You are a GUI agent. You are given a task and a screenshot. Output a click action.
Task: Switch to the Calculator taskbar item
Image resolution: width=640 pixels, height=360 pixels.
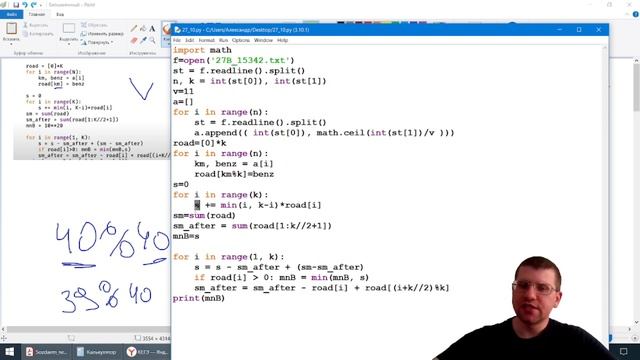coord(97,351)
